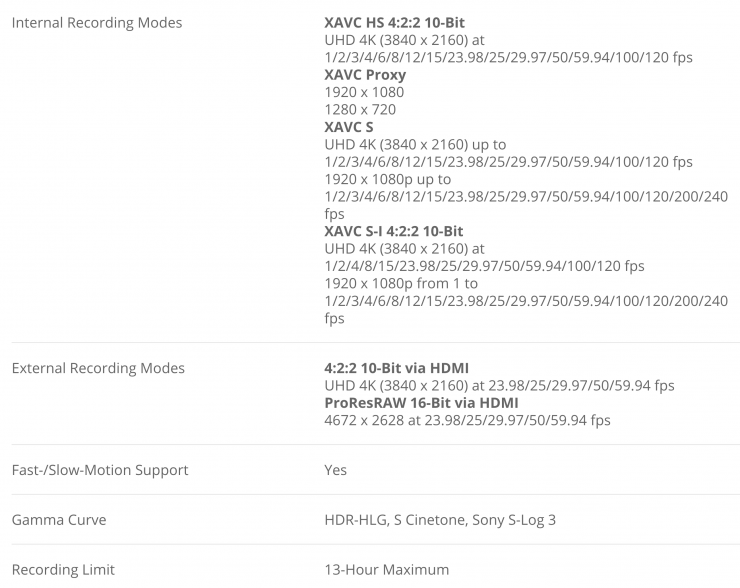Viewport: 740px width, 588px height.
Task: Select the 13-Hour Maximum value
Action: (386, 570)
